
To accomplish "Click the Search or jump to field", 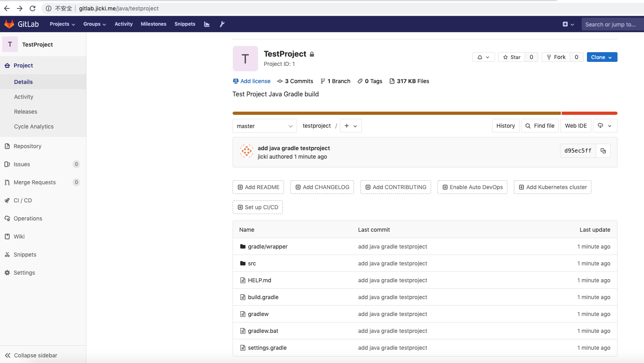I will click(611, 24).
